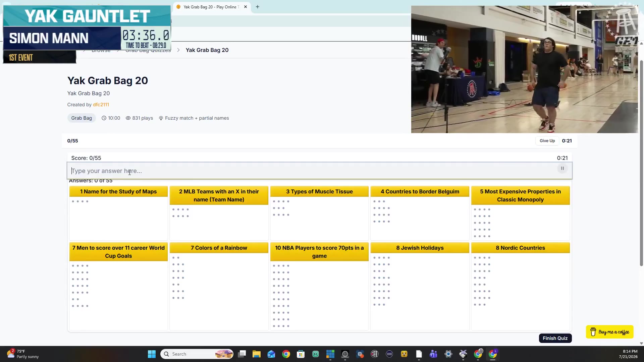Image resolution: width=644 pixels, height=362 pixels.
Task: Click the 'Score: 0/55' text
Action: click(x=86, y=158)
